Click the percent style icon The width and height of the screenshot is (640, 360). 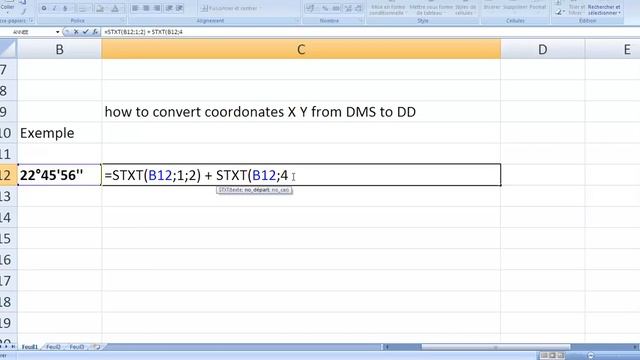point(325,8)
